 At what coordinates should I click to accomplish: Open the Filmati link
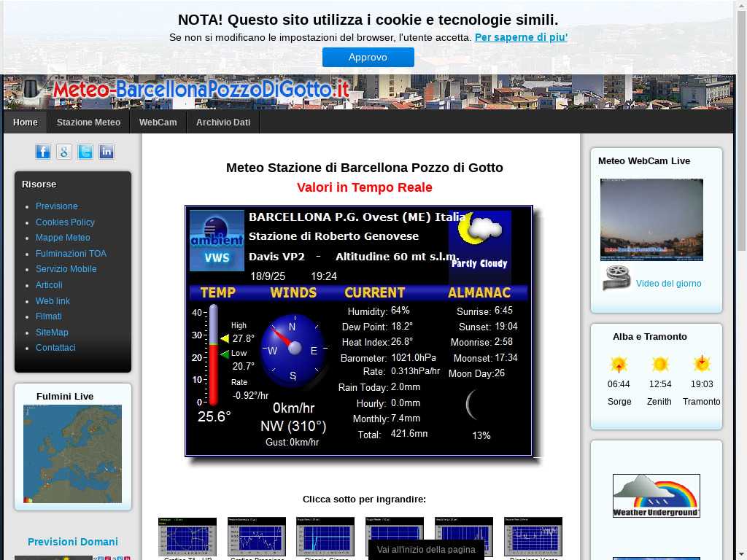(x=49, y=316)
